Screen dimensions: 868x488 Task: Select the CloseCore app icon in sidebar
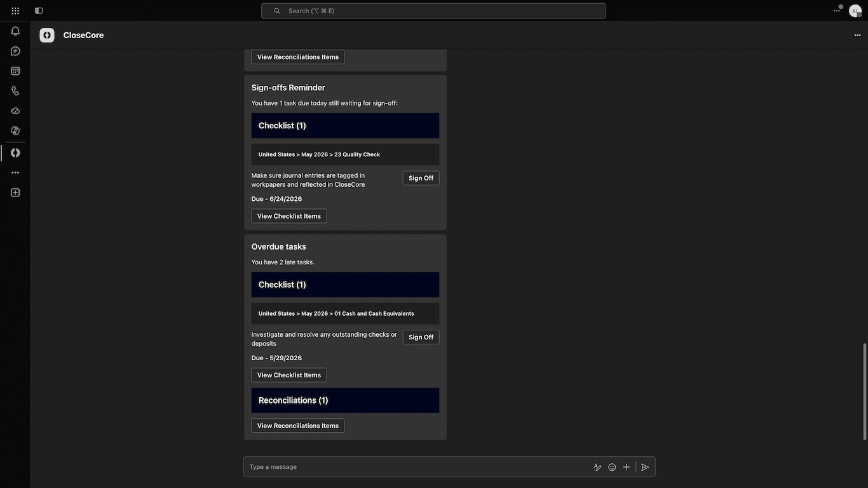pyautogui.click(x=15, y=152)
